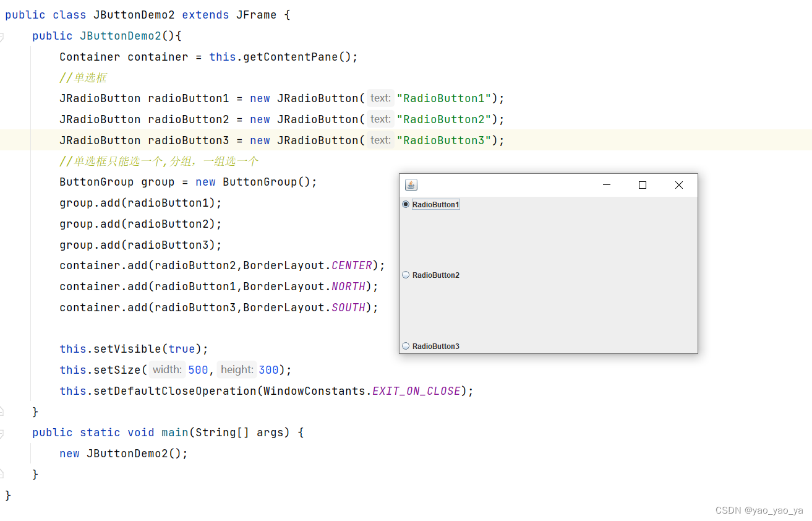The image size is (812, 521).
Task: Click the EXIT_ON_CLOSE constant
Action: 416,391
